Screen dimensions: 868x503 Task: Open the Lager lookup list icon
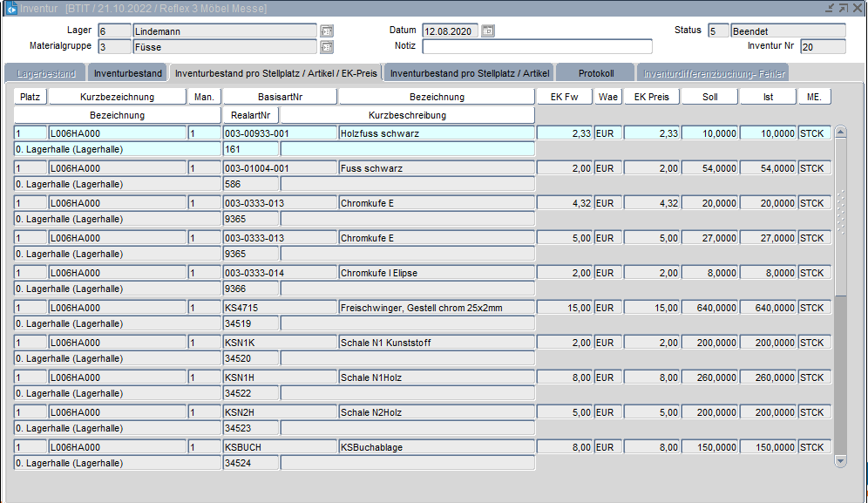click(x=327, y=31)
